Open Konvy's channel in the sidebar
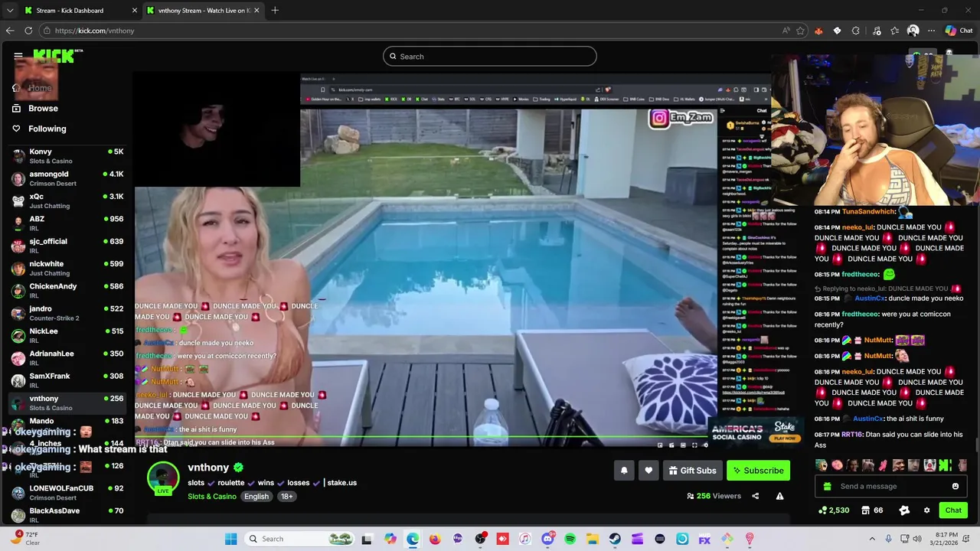The height and width of the screenshot is (551, 980). (67, 156)
